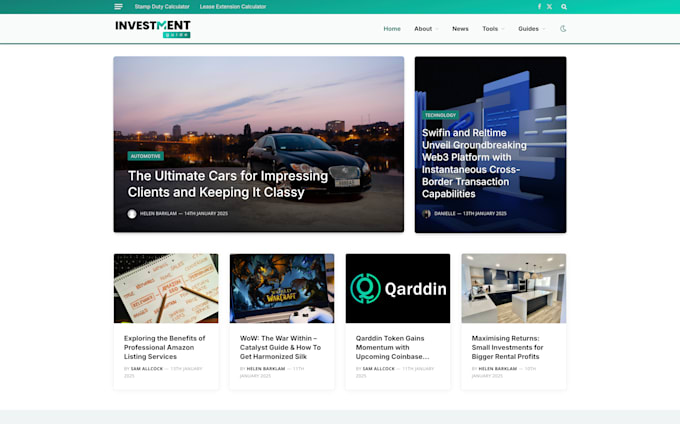Click Sam Allcock author on Amazon listing card
The image size is (680, 424).
147,369
